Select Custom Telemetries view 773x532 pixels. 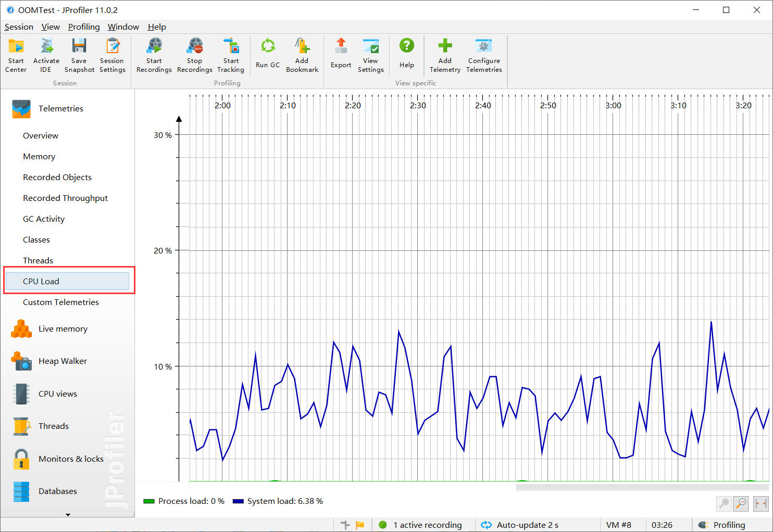[61, 302]
